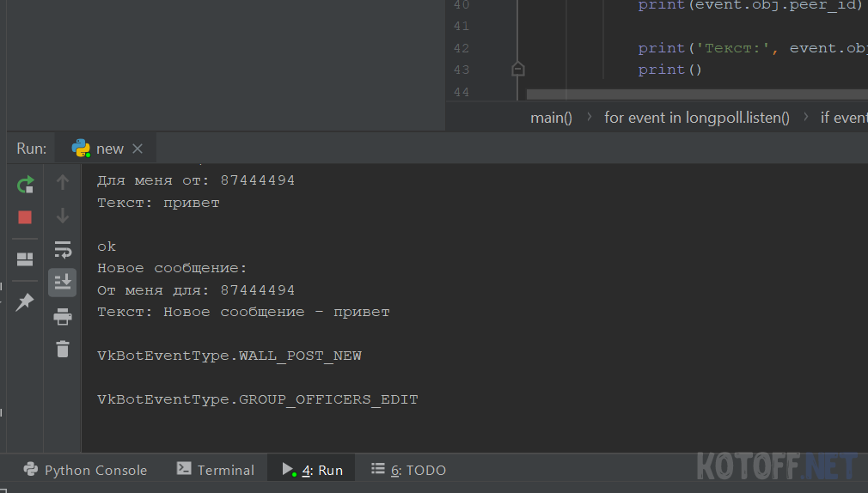Clear console output using trash icon
The image size is (868, 493).
(x=63, y=349)
